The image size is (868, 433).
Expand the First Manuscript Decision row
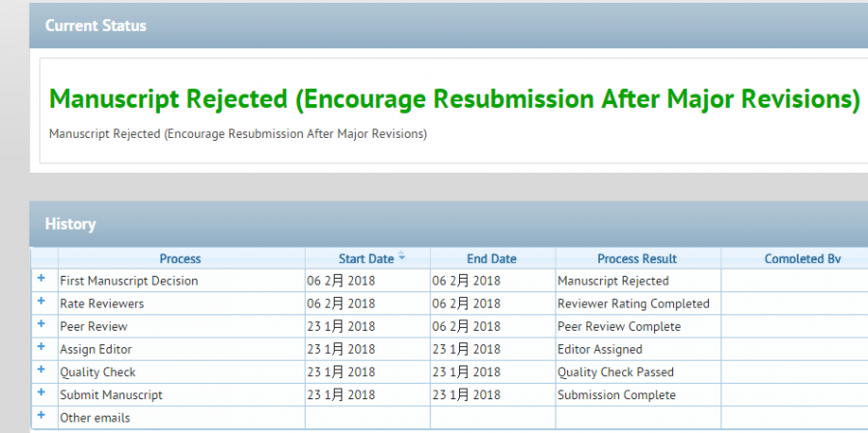pos(41,280)
